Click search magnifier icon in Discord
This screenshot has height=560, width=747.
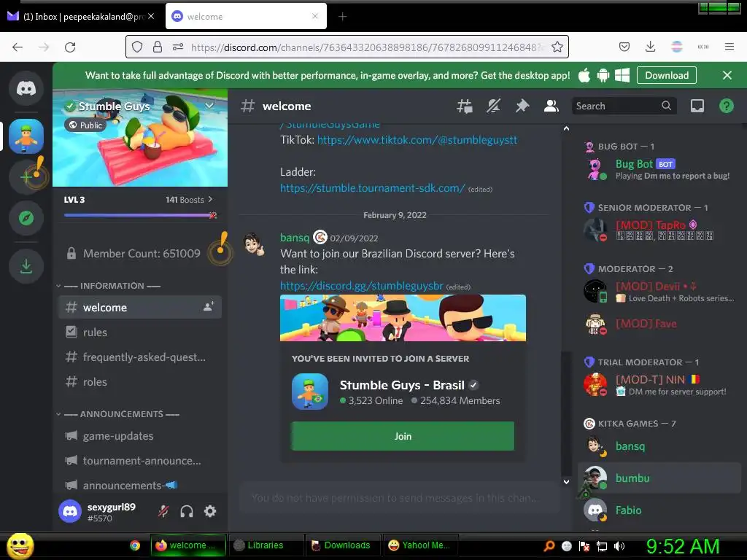(667, 106)
